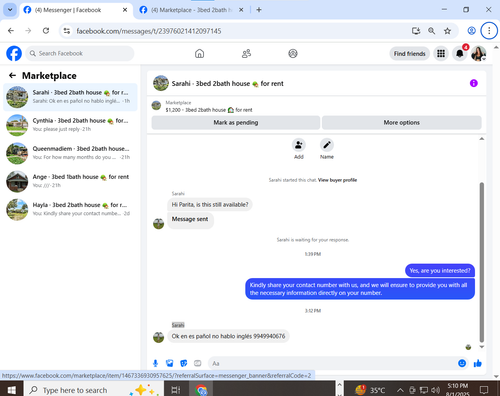Screen dimensions: 500x396
Task: Open Chrome from the taskbar
Action: (201, 390)
